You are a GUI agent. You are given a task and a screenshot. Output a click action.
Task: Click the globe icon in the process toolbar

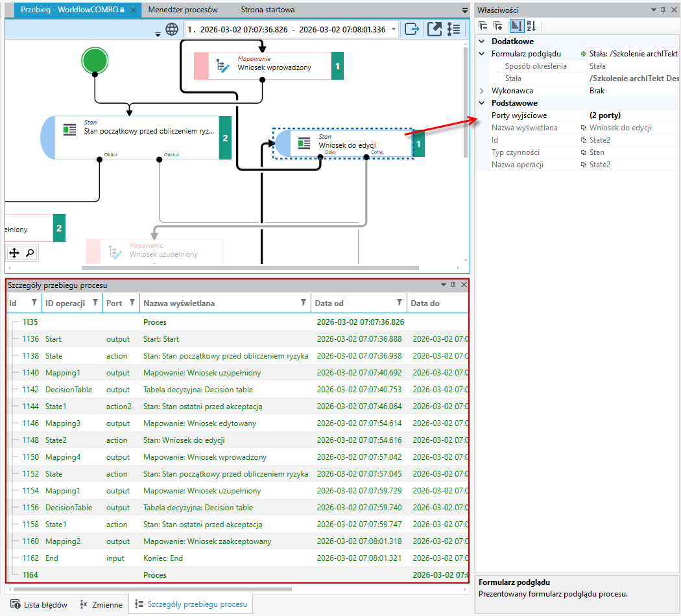[172, 29]
